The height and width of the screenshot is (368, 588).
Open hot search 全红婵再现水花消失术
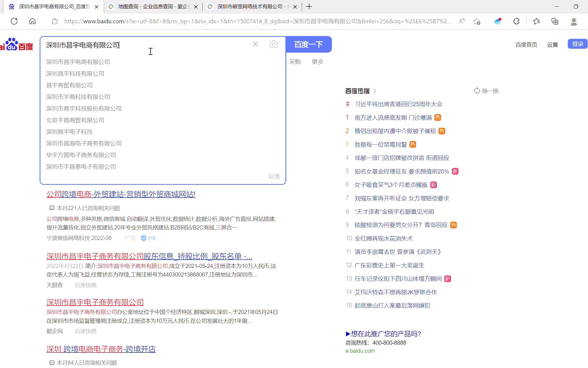click(x=384, y=239)
